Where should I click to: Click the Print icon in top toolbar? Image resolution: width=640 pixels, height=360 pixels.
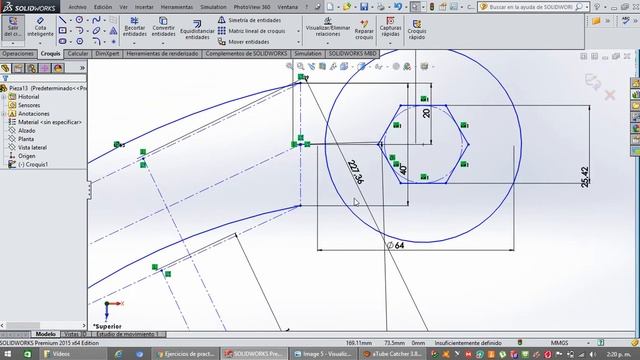[380, 7]
